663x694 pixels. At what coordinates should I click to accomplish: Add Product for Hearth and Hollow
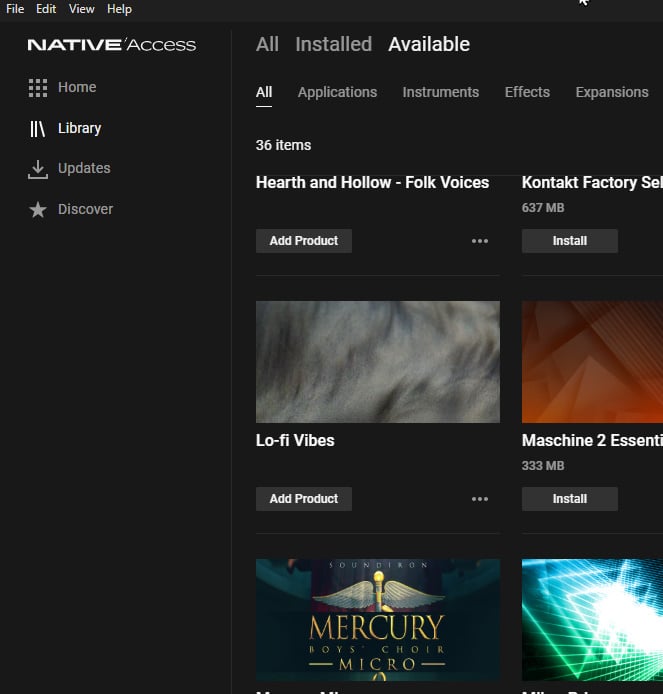(x=304, y=241)
